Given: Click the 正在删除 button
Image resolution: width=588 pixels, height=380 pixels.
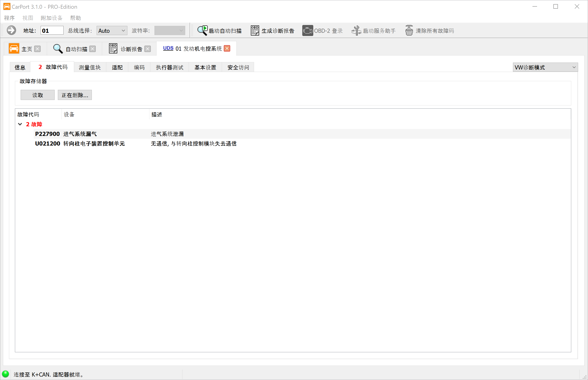Looking at the screenshot, I should pyautogui.click(x=75, y=95).
